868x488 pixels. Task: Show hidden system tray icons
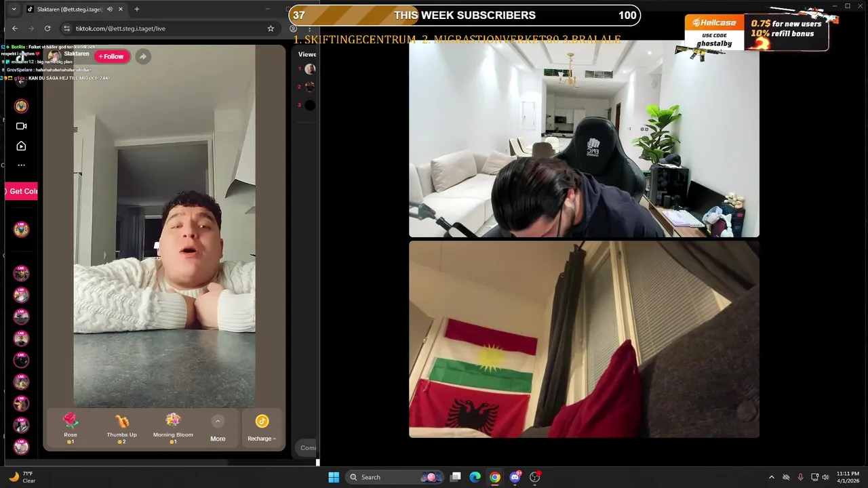tap(771, 477)
